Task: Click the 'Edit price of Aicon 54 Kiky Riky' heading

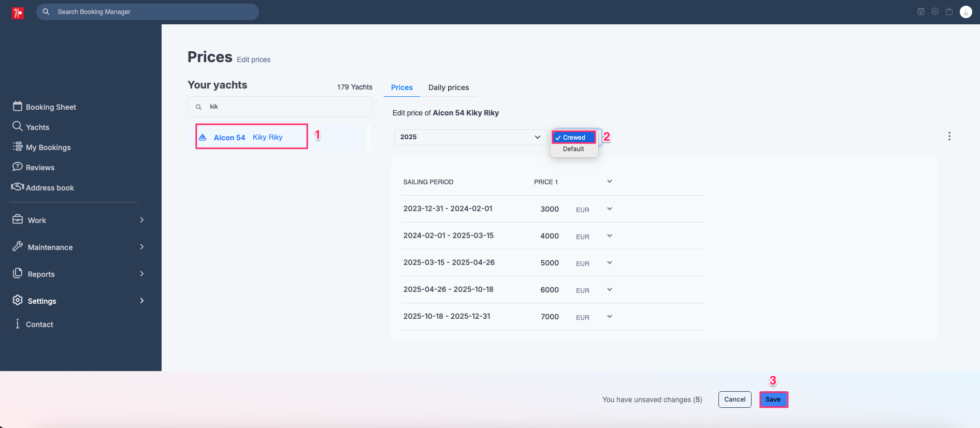Action: click(x=445, y=113)
